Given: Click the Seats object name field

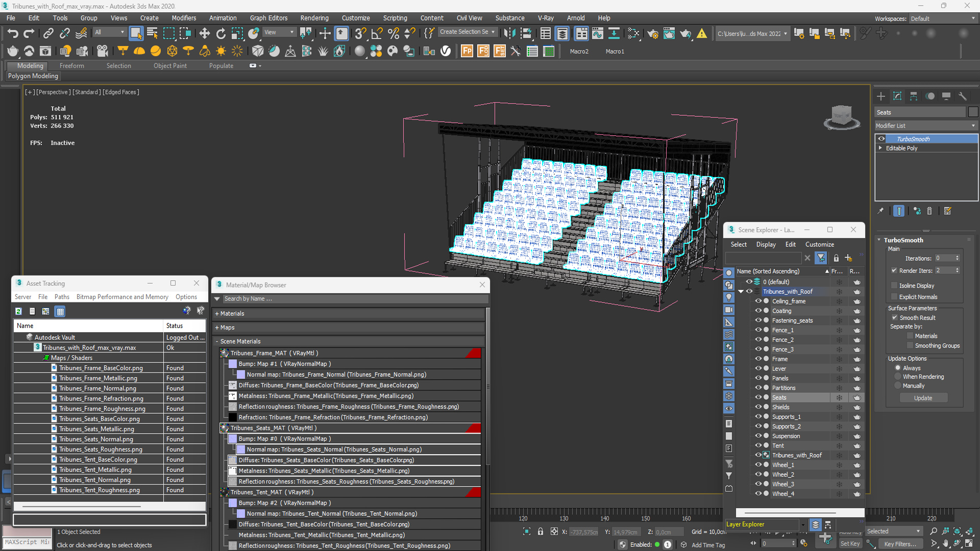Looking at the screenshot, I should click(x=920, y=112).
